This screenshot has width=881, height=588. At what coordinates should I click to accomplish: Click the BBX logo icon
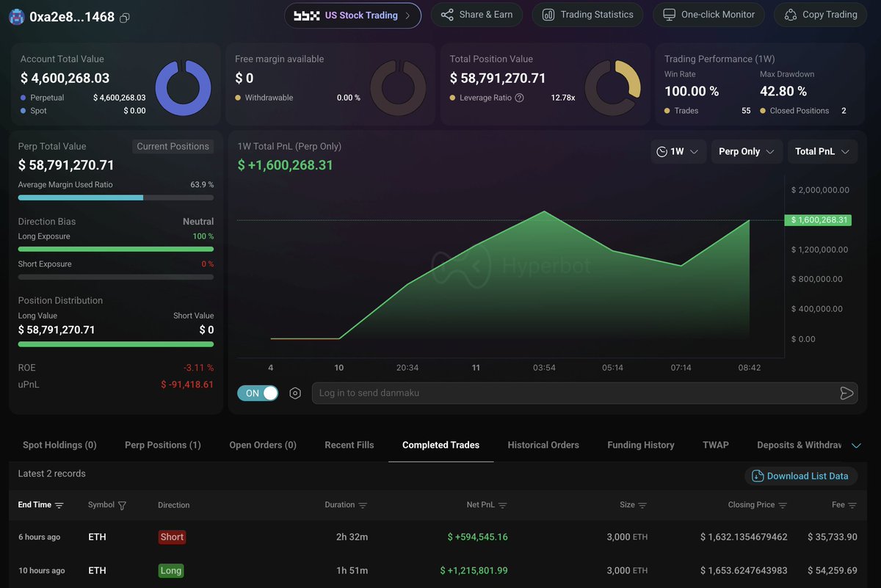click(x=306, y=15)
